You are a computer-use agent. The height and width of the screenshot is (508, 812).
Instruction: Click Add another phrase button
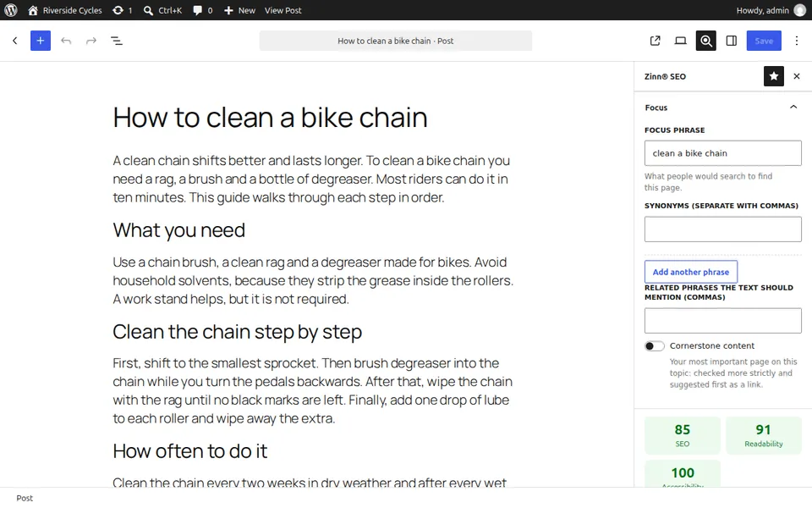pos(691,272)
